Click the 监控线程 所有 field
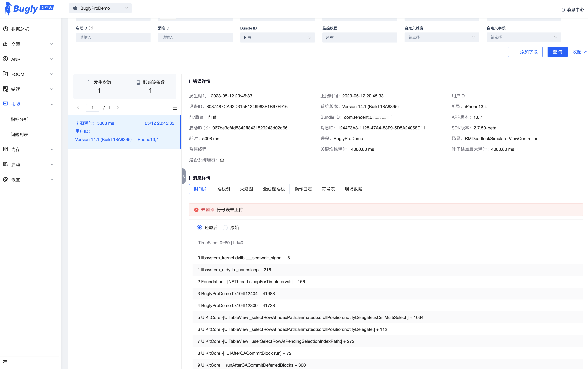588x369 pixels. point(360,37)
